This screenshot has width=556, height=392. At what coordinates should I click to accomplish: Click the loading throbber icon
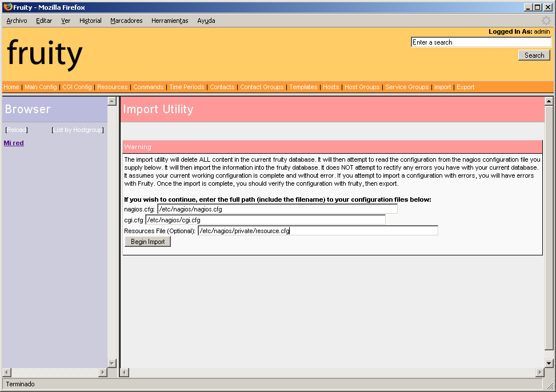click(546, 21)
